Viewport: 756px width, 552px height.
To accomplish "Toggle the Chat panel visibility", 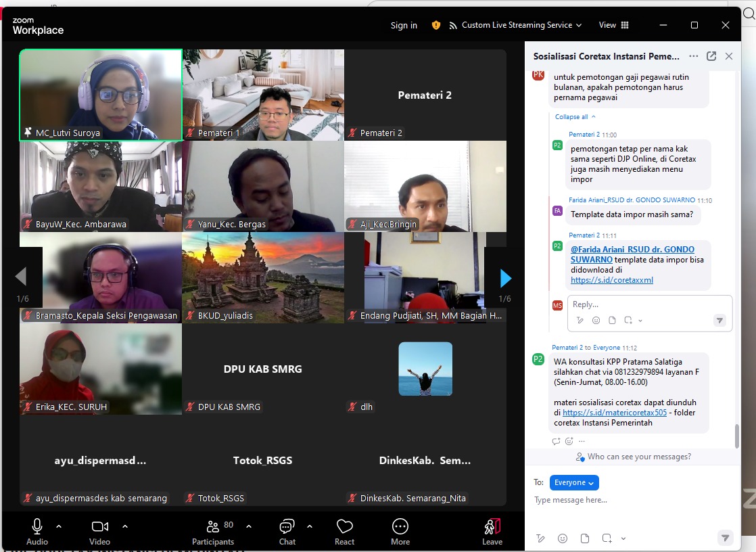I will click(287, 527).
